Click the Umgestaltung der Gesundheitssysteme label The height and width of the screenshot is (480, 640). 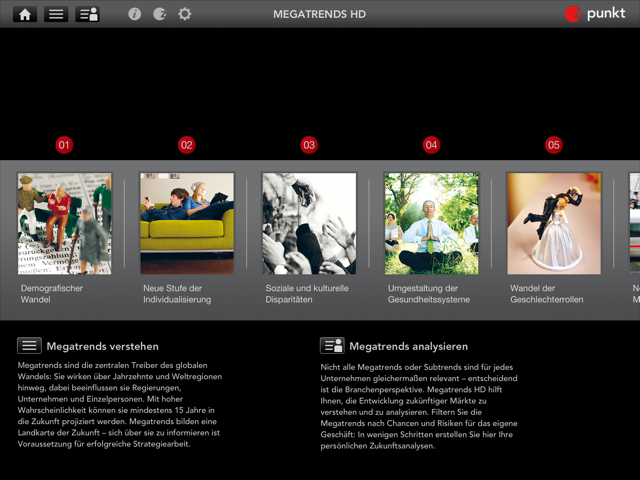point(430,294)
